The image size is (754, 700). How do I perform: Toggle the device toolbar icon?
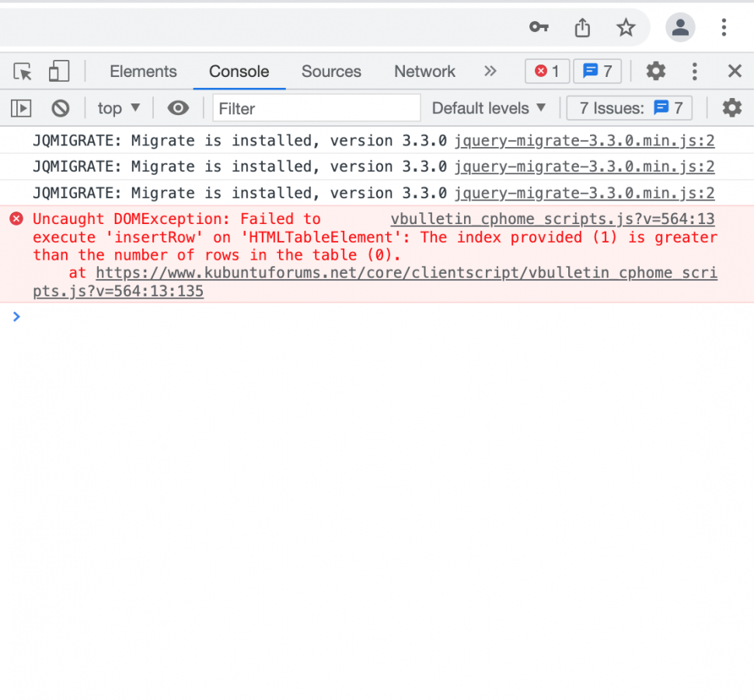click(x=59, y=72)
